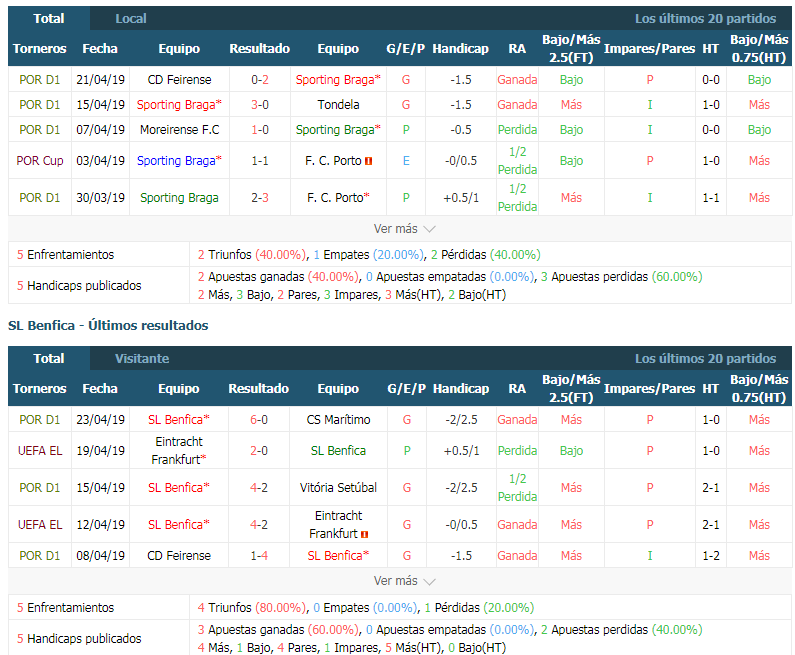
Task: Click UEFA EL tournament on 19/04/19 row
Action: click(x=40, y=451)
